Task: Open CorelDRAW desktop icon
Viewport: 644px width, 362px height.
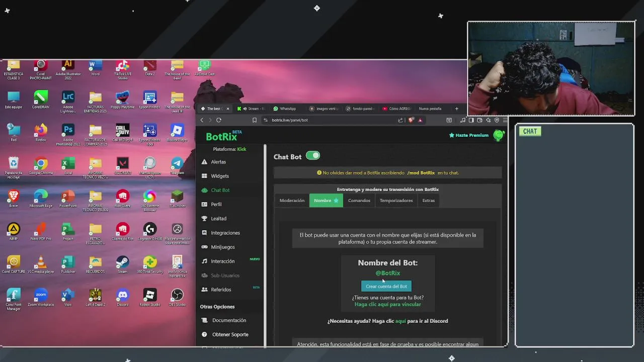Action: [41, 100]
